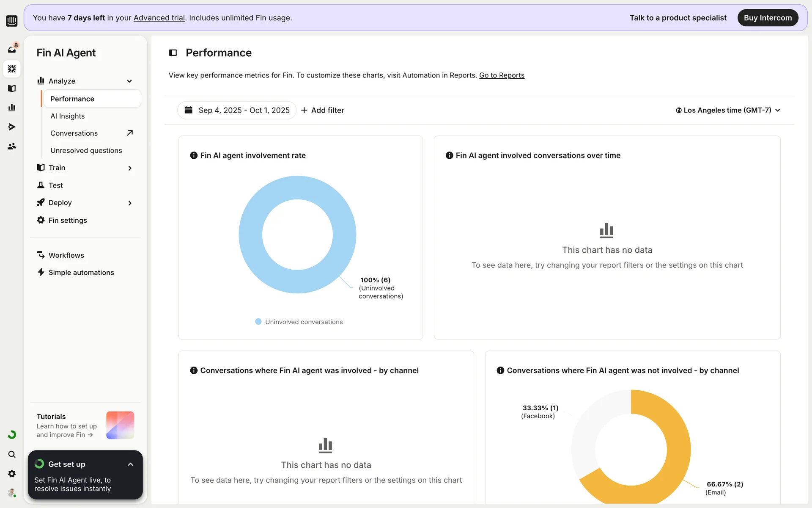
Task: Click the Fin AI Agent sidebar icon
Action: (12, 69)
